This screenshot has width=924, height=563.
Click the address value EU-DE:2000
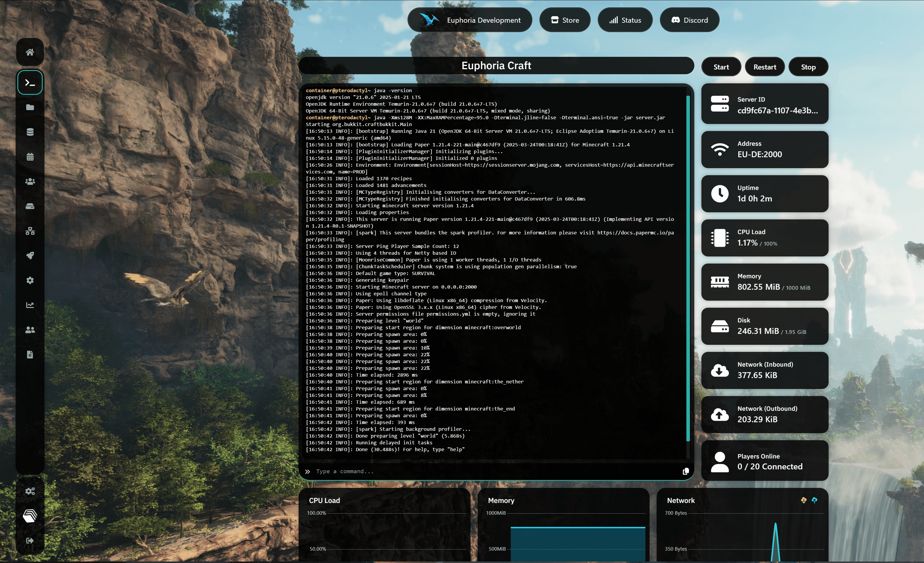(x=759, y=154)
